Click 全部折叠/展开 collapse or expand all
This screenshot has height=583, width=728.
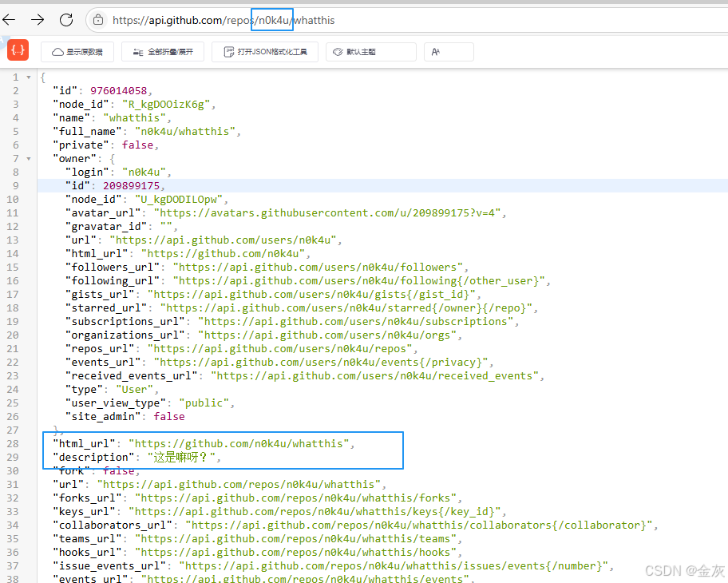point(163,52)
